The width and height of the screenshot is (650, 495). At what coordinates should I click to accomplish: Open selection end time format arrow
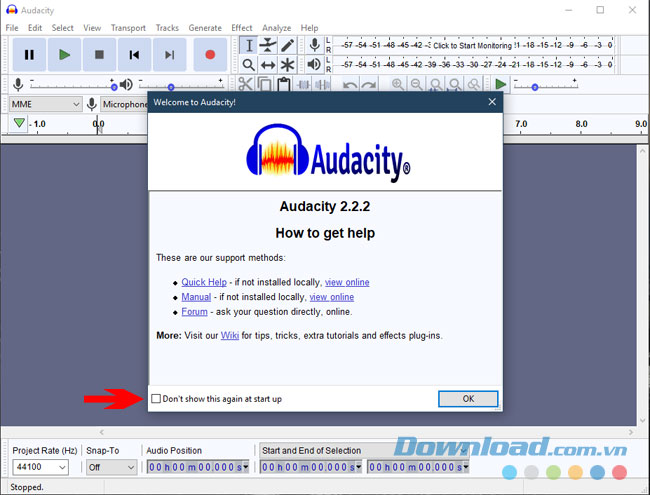(466, 467)
